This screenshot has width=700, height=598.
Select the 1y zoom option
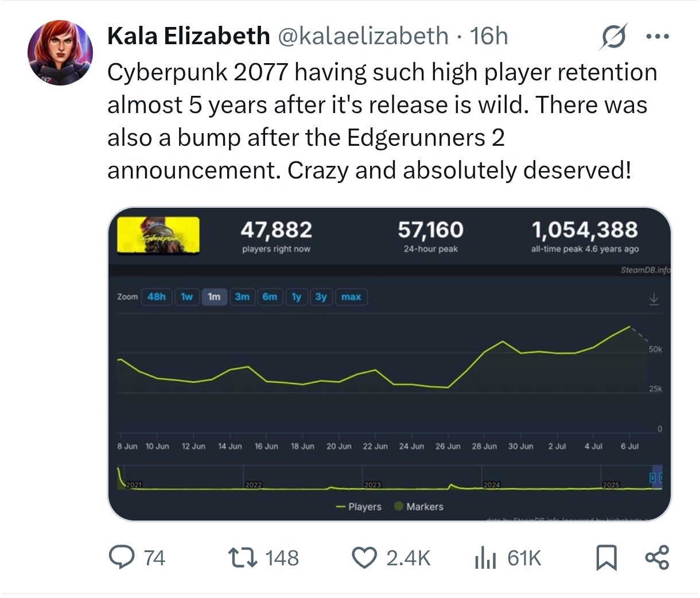click(296, 297)
